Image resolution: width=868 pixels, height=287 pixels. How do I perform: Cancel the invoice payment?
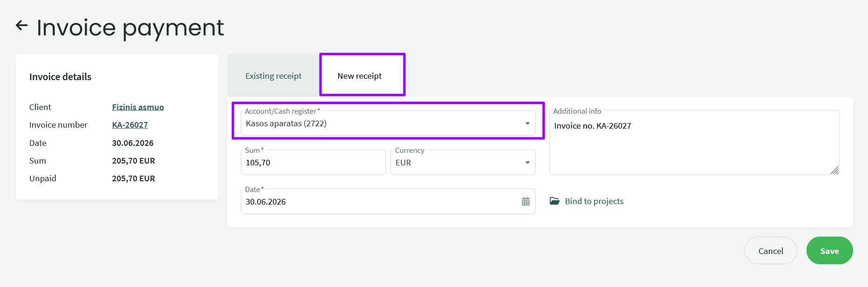coord(771,251)
